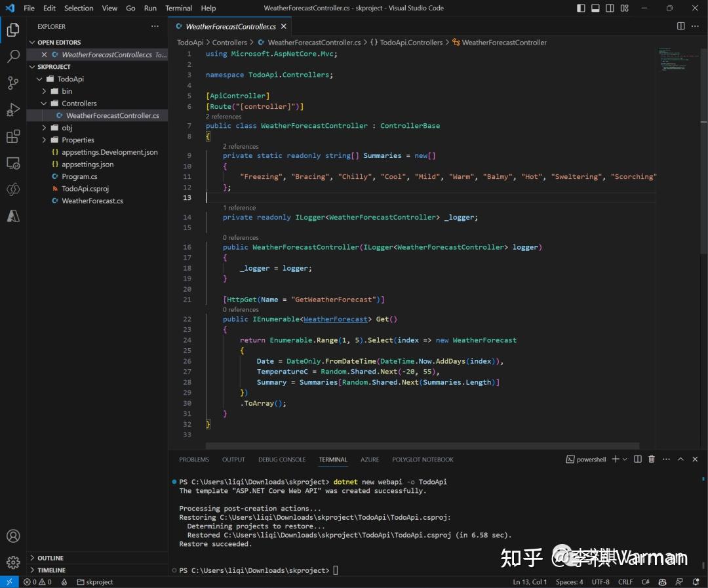Change UTF-8 encoding in status bar
Viewport: 708px width, 588px height.
(600, 581)
